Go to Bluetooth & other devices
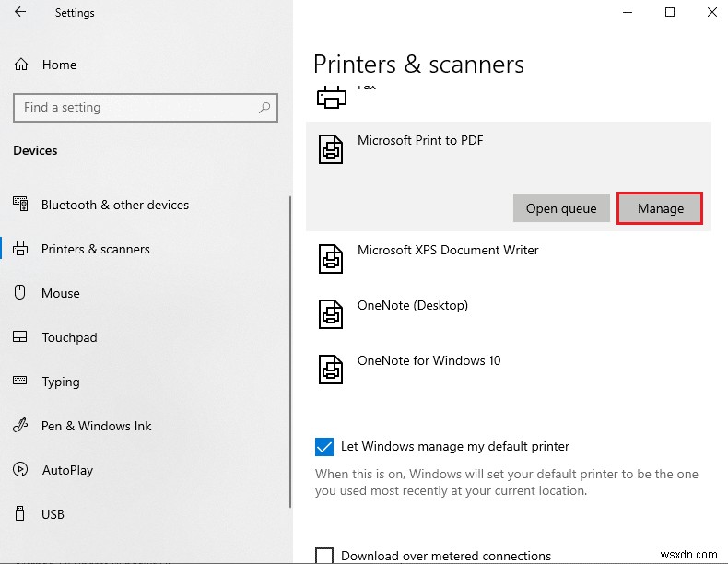Screen dimensions: 728x564 coord(114,205)
